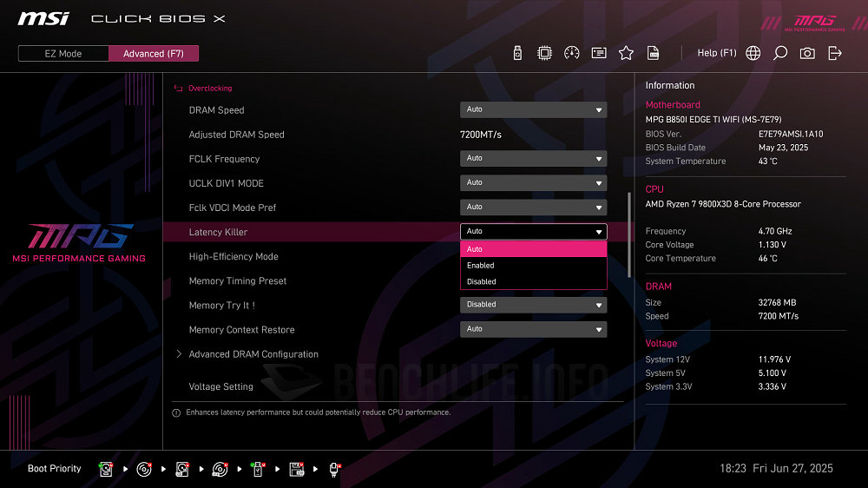Click the 7200MT/s adjusted speed value
Screen dimensions: 868x488
coord(481,135)
